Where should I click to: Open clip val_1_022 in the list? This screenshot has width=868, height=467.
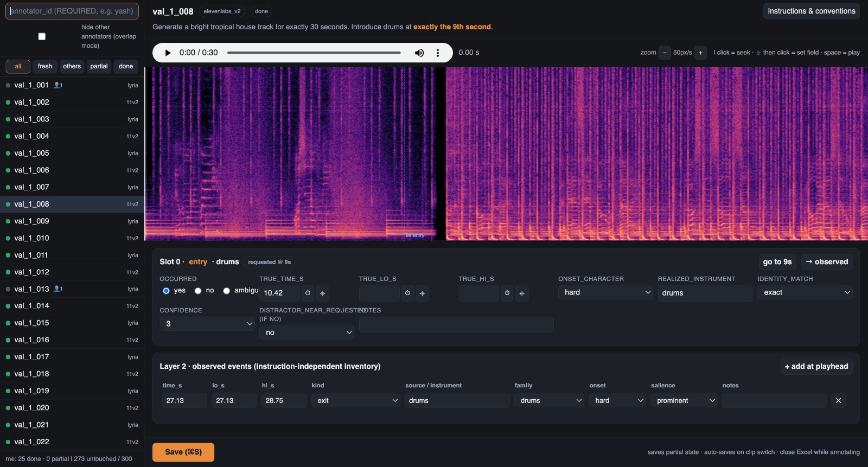(72, 442)
